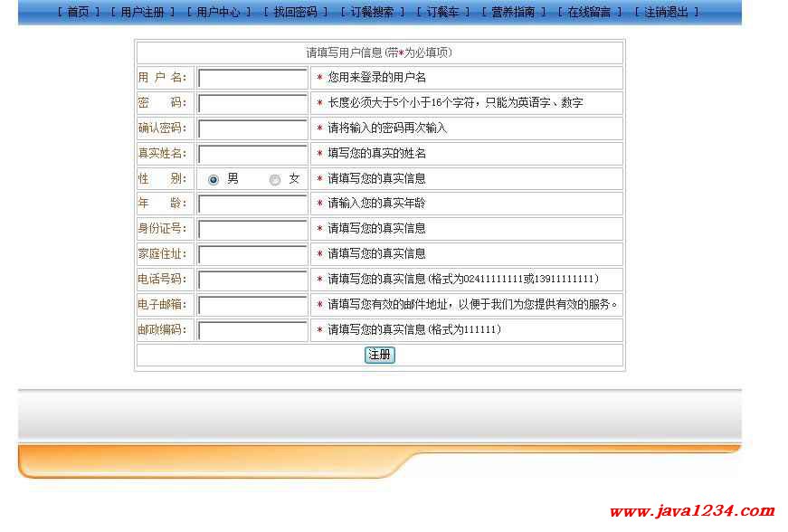The height and width of the screenshot is (532, 788).
Task: Focus the 用户名 input field
Action: pos(252,79)
